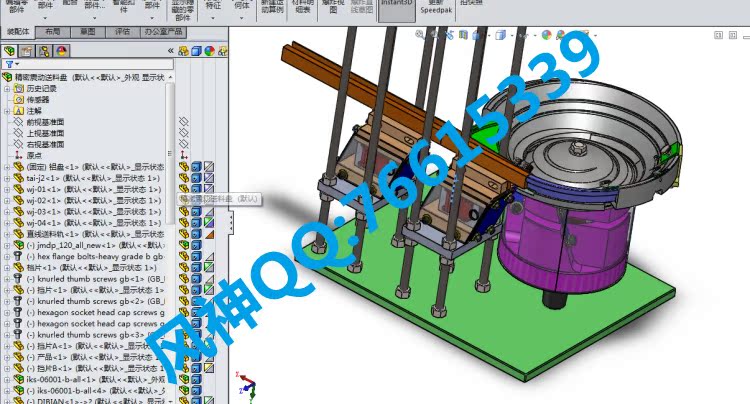Toggle hide/show for wj-04<1> in display pane
750x404 pixels.
(184, 223)
